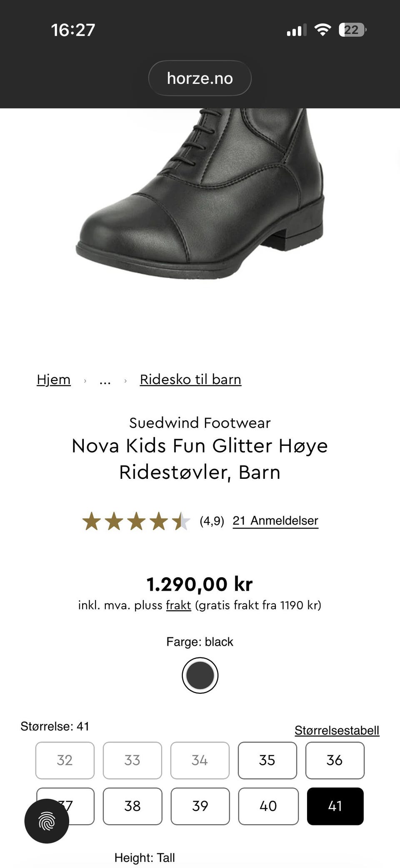Tap the selected size 41 button
The height and width of the screenshot is (868, 400).
click(335, 806)
